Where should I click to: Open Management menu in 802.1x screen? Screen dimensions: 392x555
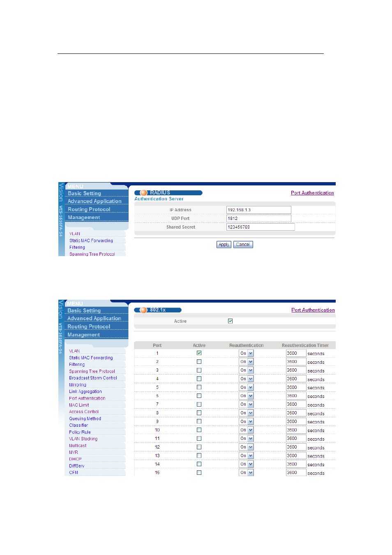(83, 335)
